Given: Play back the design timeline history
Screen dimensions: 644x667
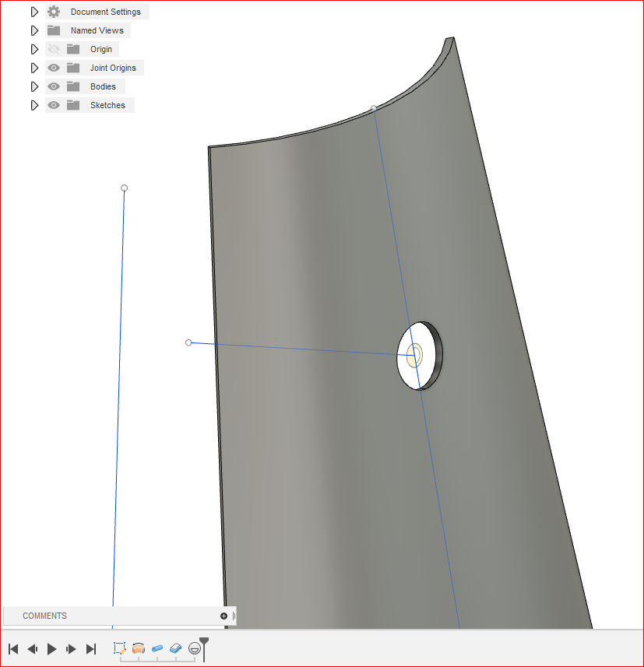Looking at the screenshot, I should 51,648.
